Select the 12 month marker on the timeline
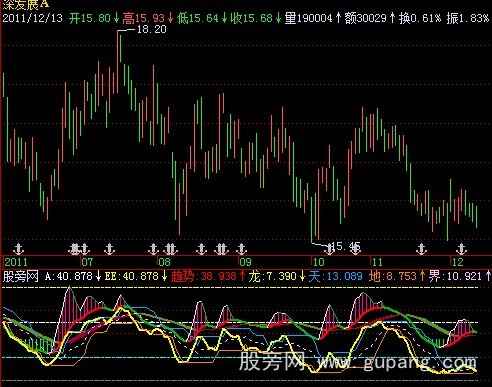This screenshot has height=387, width=492. click(x=458, y=262)
